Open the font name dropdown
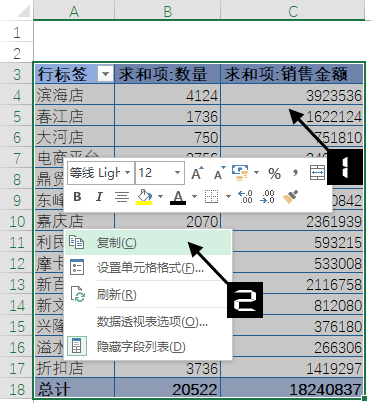This screenshot has width=371, height=403. point(127,173)
